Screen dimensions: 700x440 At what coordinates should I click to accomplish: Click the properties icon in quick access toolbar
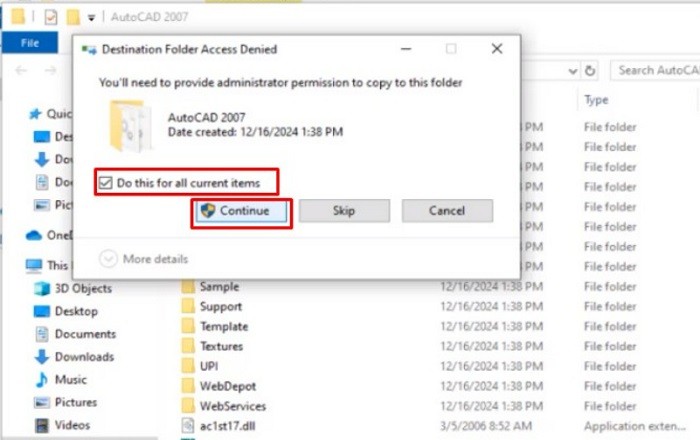click(51, 17)
